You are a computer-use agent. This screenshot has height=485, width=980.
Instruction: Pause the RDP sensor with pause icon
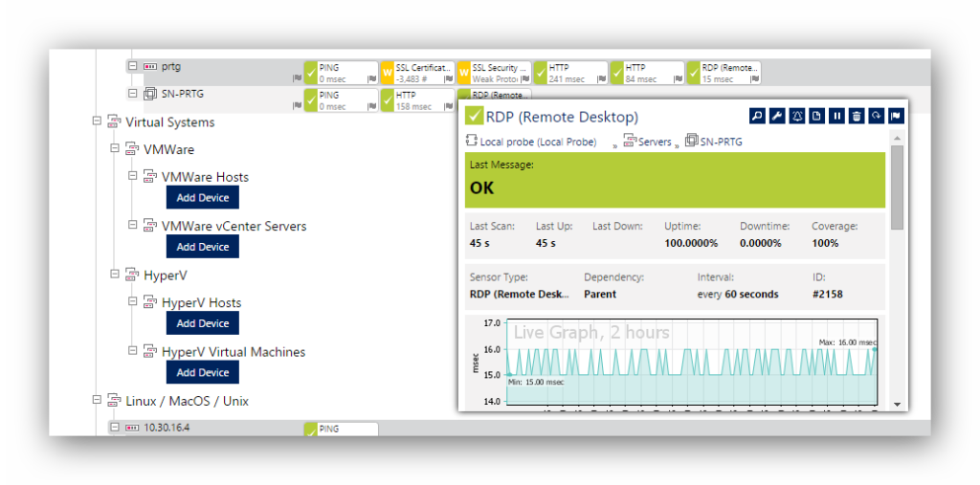click(836, 117)
